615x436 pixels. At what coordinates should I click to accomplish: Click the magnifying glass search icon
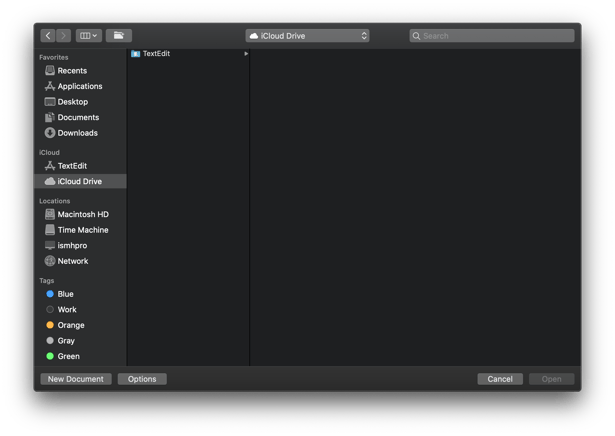click(416, 36)
